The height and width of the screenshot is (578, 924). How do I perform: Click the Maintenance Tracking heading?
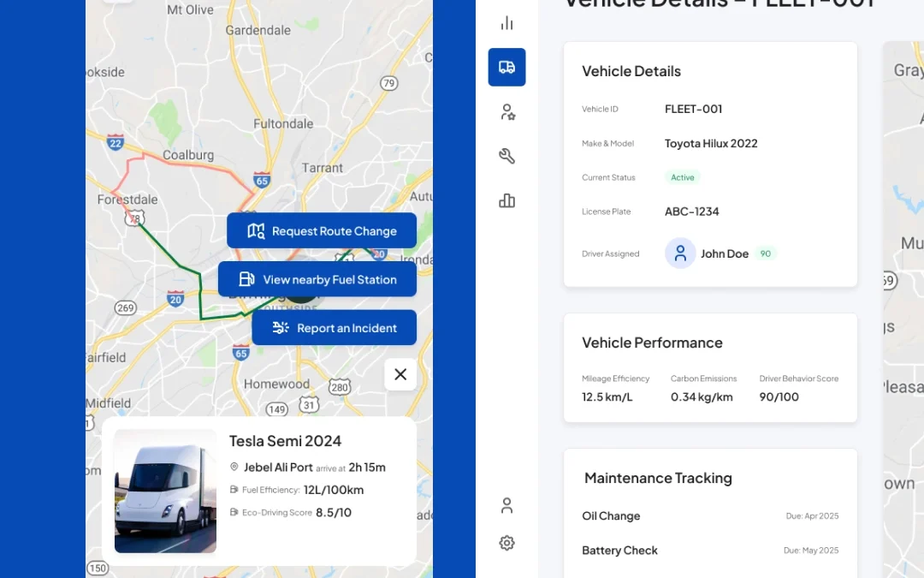tap(658, 479)
